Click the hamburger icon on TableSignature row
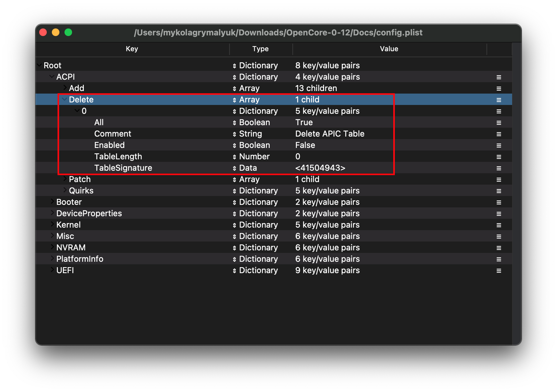557x392 pixels. pyautogui.click(x=499, y=168)
